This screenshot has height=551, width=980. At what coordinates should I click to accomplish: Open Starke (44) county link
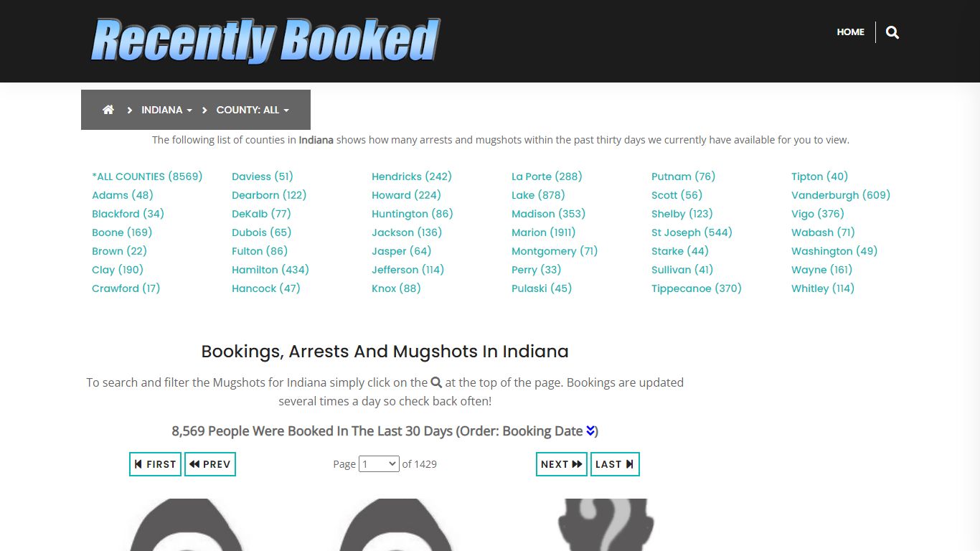pos(680,251)
